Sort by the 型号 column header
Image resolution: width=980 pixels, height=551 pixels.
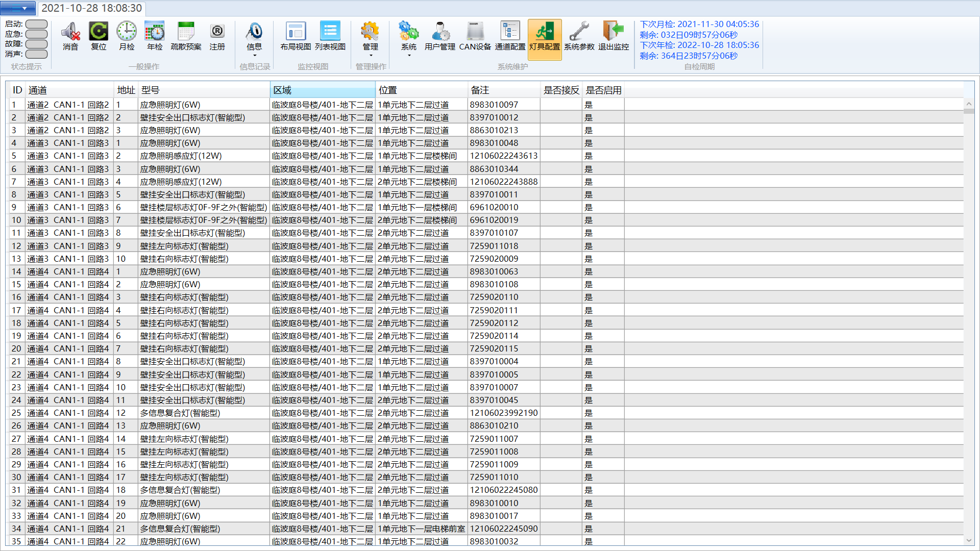coord(204,90)
